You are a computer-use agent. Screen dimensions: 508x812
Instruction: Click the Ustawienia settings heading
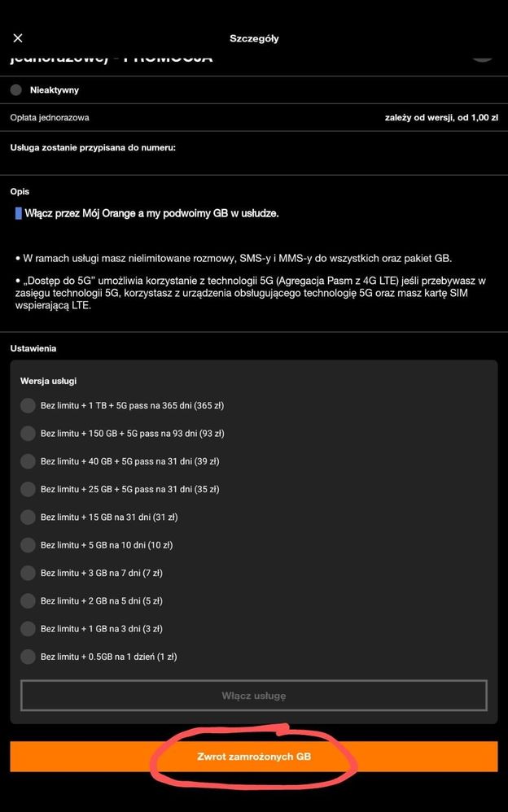pos(33,348)
